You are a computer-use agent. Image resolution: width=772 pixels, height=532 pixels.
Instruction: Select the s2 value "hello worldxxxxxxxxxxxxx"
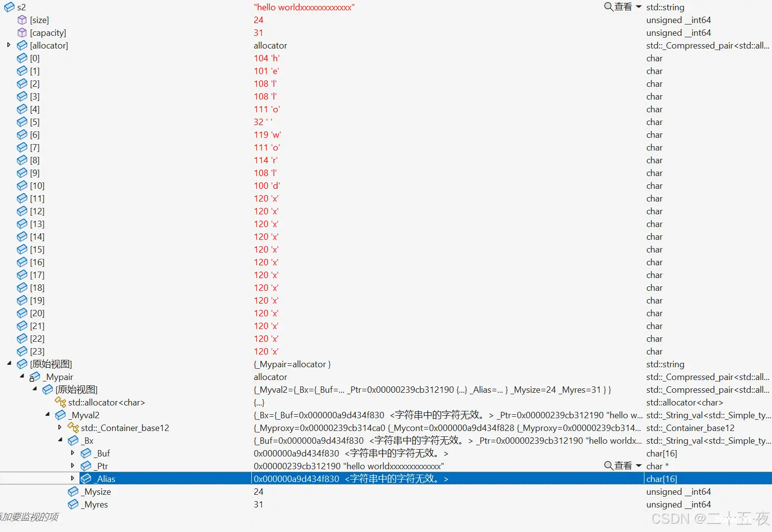pos(304,7)
